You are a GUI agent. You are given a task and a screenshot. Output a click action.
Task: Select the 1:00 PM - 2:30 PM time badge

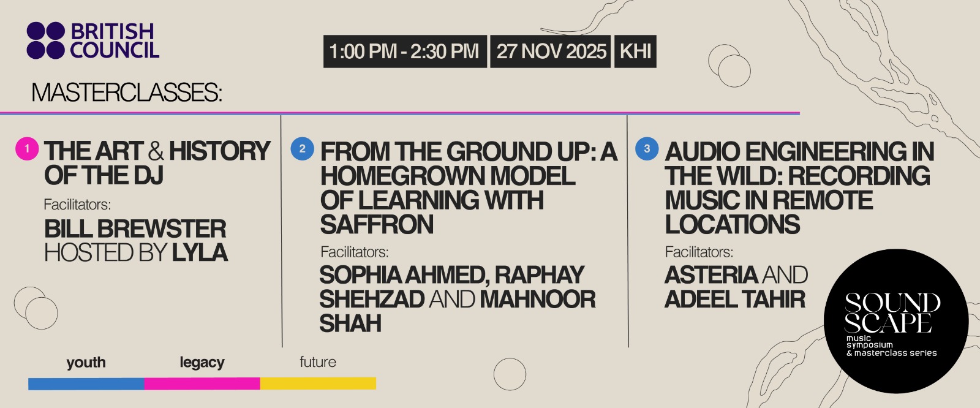point(404,51)
